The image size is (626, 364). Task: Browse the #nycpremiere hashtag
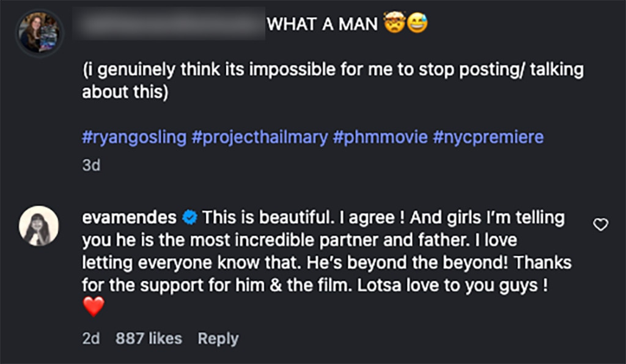click(x=488, y=137)
